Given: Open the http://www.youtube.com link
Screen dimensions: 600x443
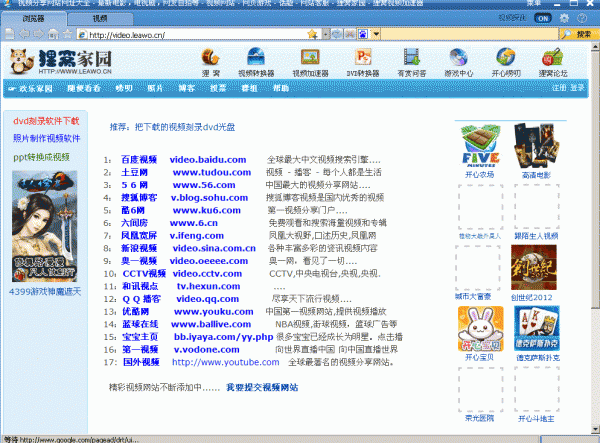Looking at the screenshot, I should point(225,362).
